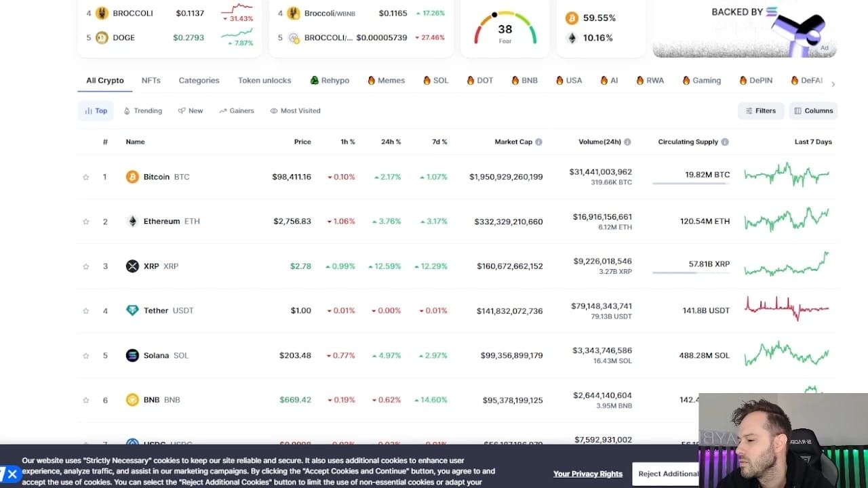Viewport: 868px width, 488px height.
Task: Click the Ethereum coin logo
Action: point(132,221)
